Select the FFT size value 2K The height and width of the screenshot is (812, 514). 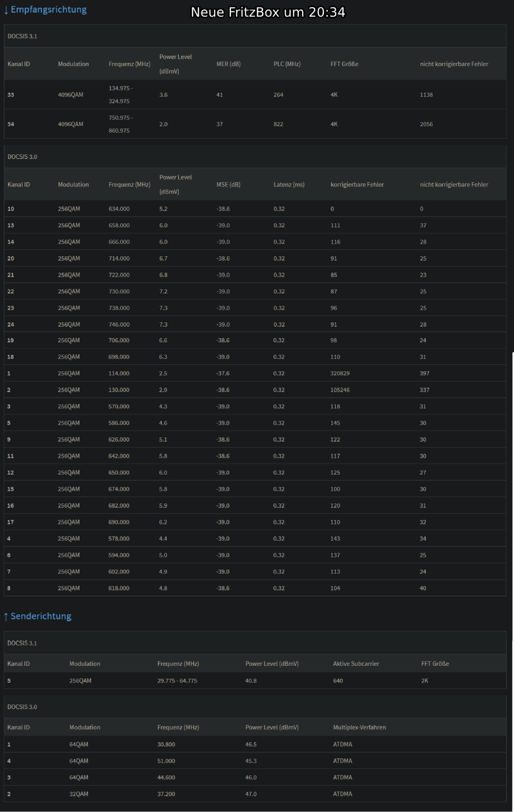425,681
